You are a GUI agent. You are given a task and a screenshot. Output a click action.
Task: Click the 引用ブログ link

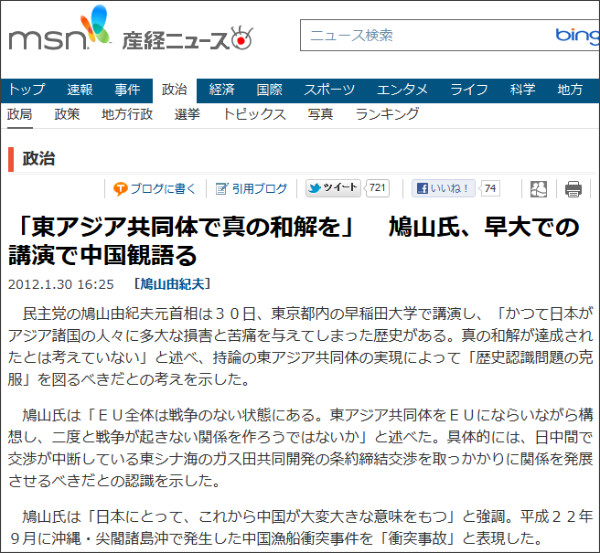pyautogui.click(x=259, y=189)
